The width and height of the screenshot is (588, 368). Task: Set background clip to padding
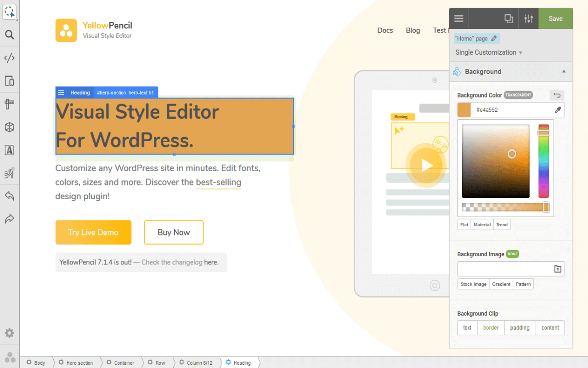coord(520,328)
